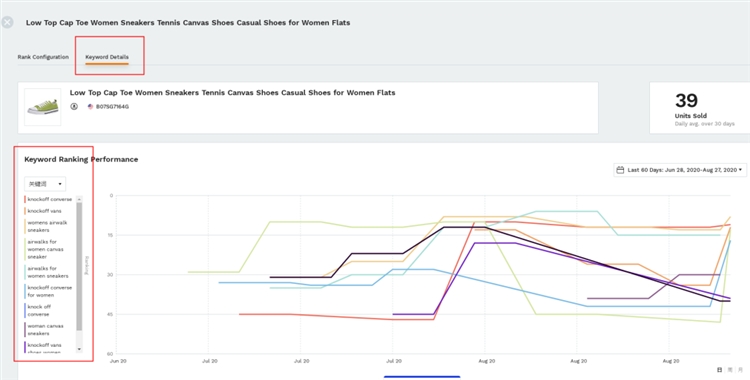The height and width of the screenshot is (380, 750).
Task: Select 'airwalks for women sneakers' legend keyword
Action: 48,272
